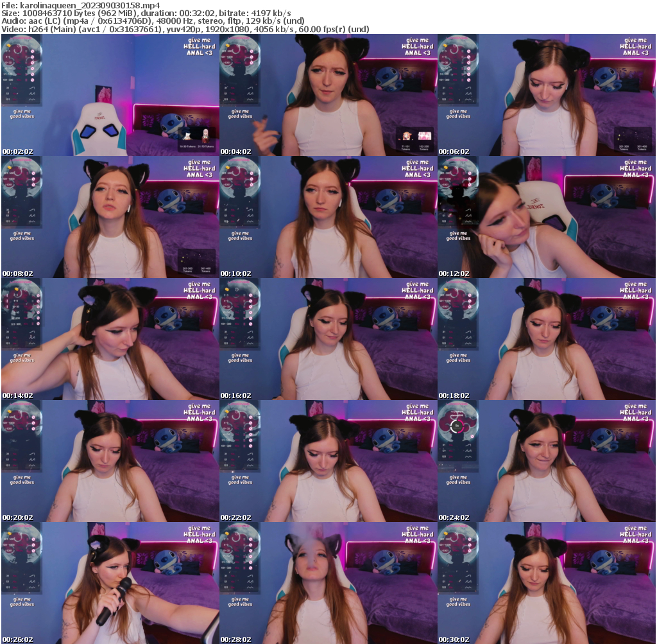
Task: Toggle the 101-300 tier prohibition icon
Action: [33, 80]
